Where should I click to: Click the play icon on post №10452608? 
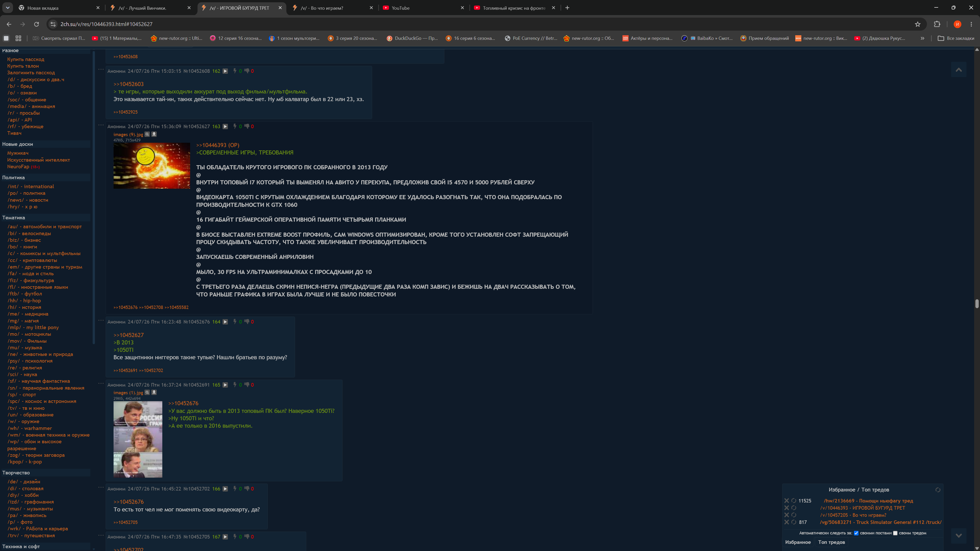[x=225, y=71]
